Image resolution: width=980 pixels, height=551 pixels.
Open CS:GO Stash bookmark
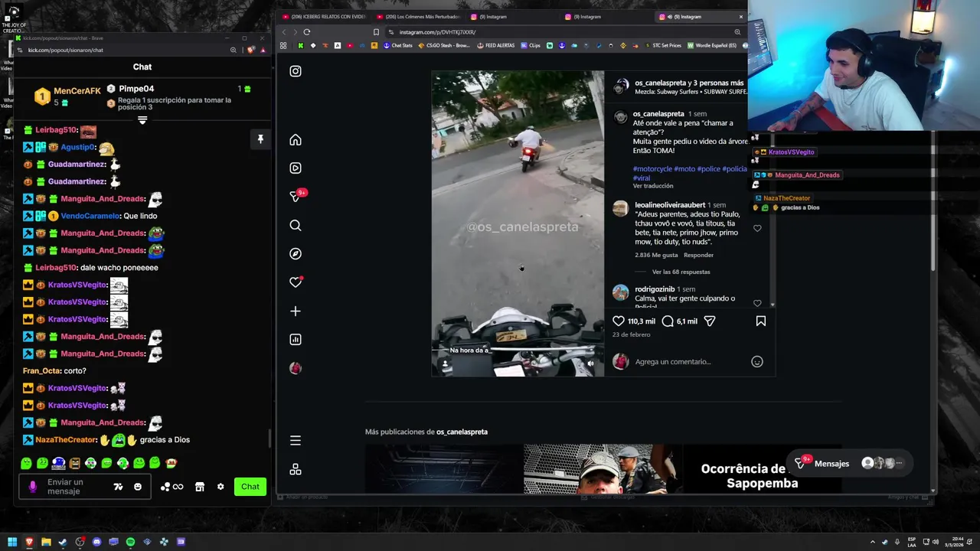(x=444, y=45)
